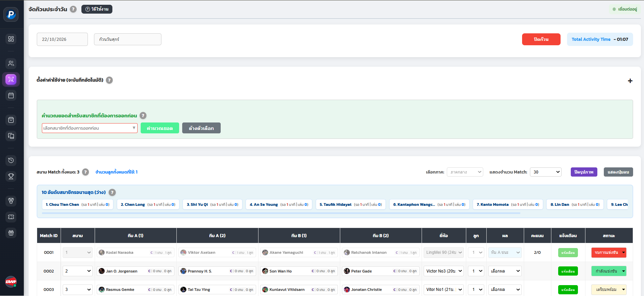Click the green calculate total button

click(x=160, y=128)
